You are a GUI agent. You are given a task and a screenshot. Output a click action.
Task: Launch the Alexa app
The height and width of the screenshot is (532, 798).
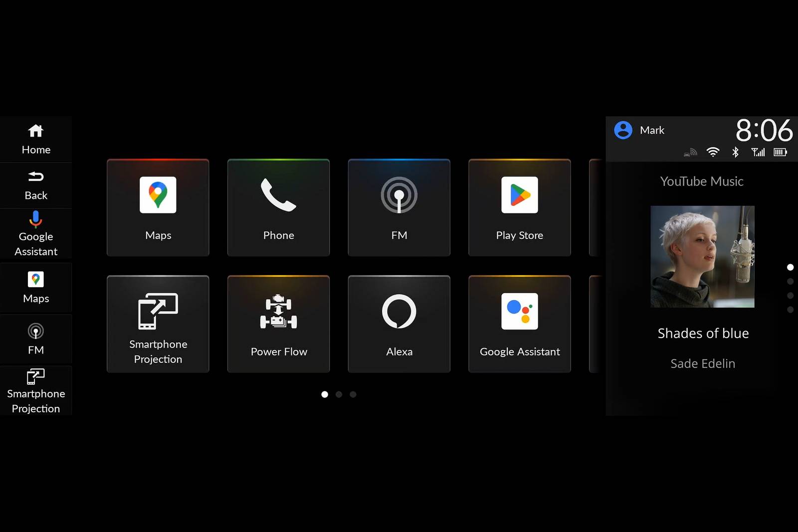399,324
